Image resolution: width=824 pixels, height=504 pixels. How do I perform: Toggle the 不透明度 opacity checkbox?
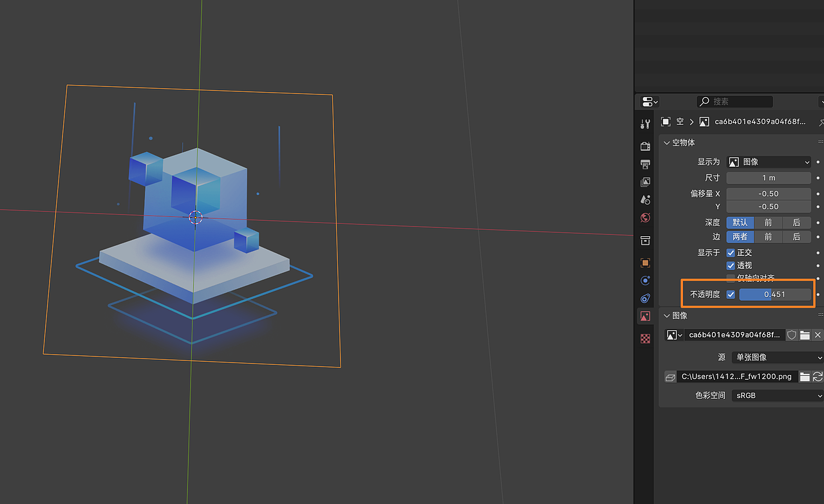click(731, 294)
